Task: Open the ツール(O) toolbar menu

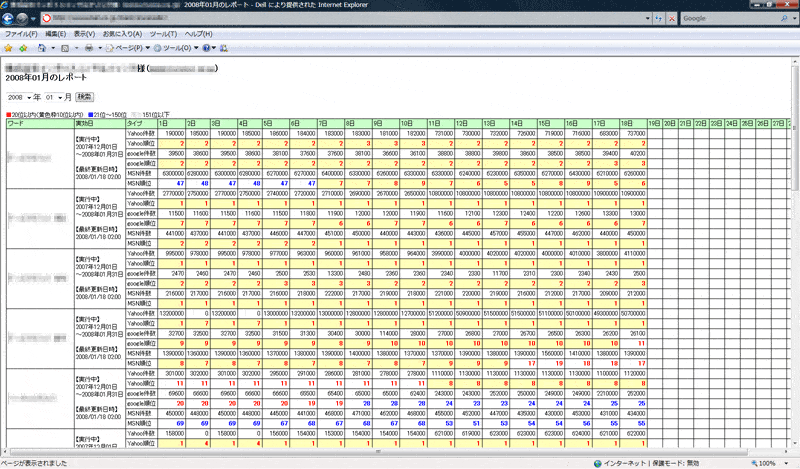Action: [176, 48]
